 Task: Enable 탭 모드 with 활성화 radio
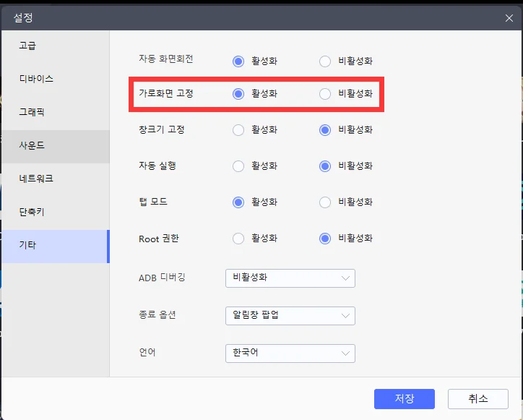pyautogui.click(x=238, y=202)
